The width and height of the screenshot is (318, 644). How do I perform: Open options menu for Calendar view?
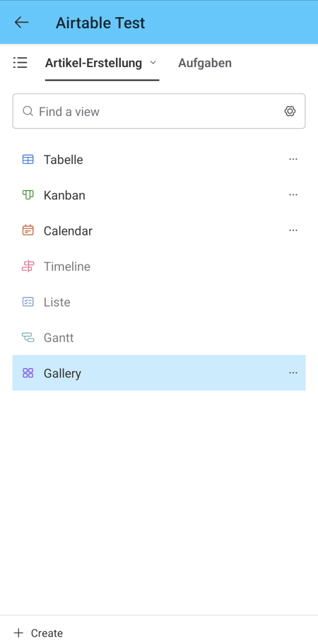(293, 230)
